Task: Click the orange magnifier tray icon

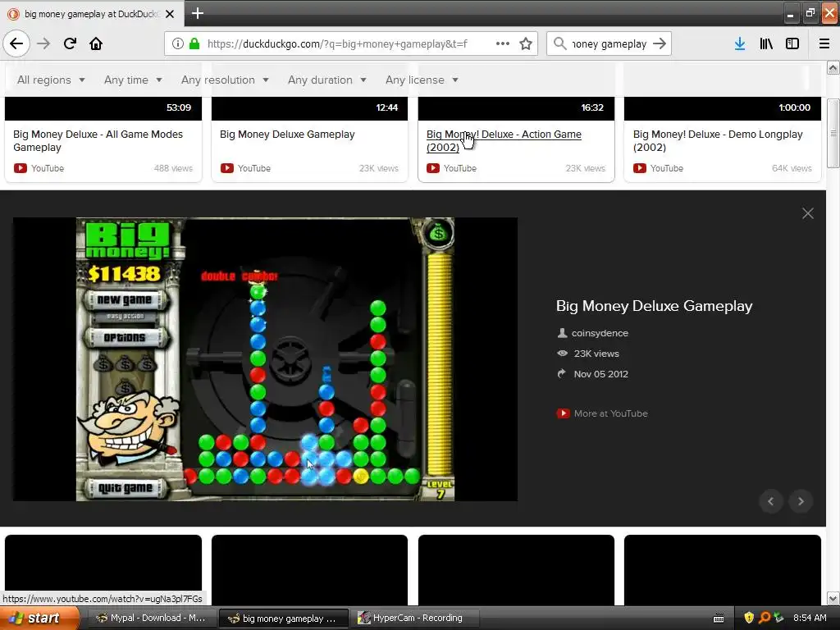Action: point(765,618)
